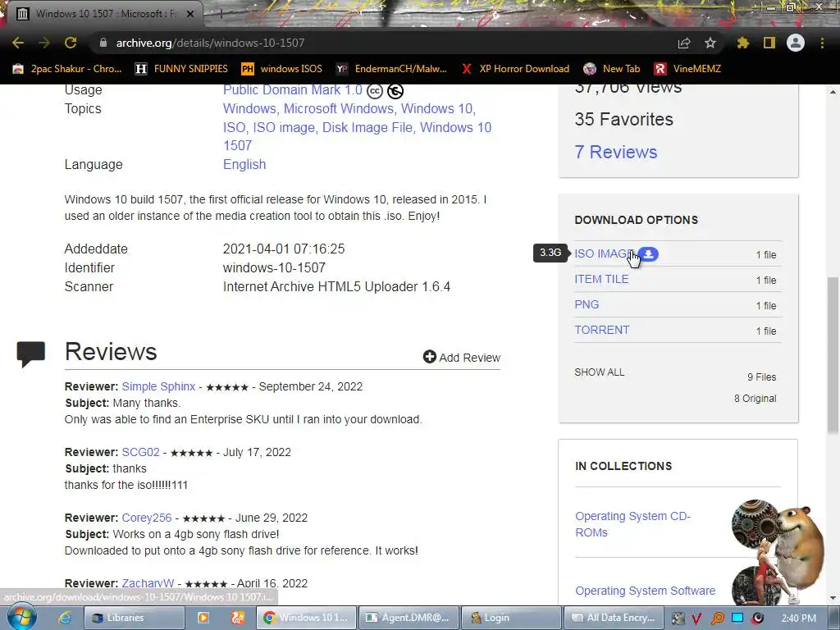Open the 7 Reviews link

click(x=615, y=152)
